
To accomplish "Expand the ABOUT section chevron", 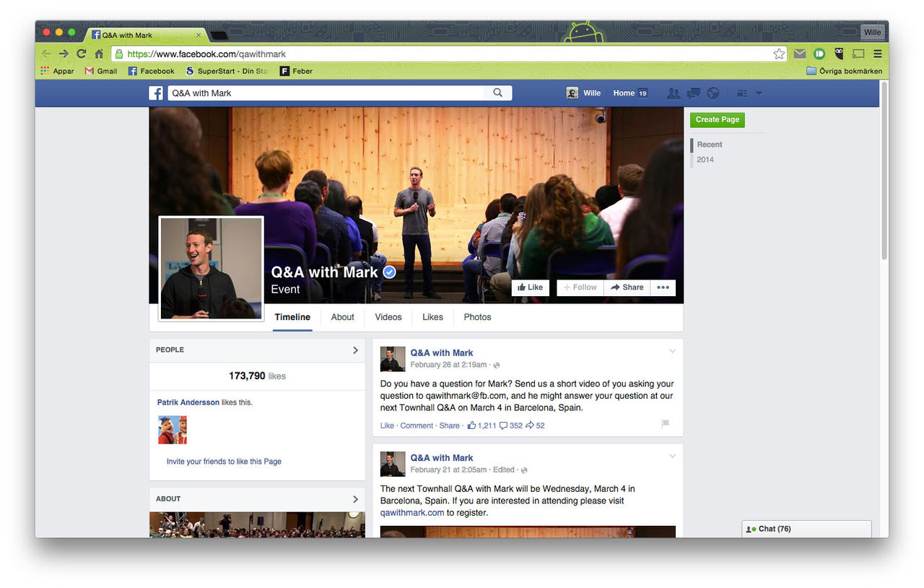I will click(355, 499).
